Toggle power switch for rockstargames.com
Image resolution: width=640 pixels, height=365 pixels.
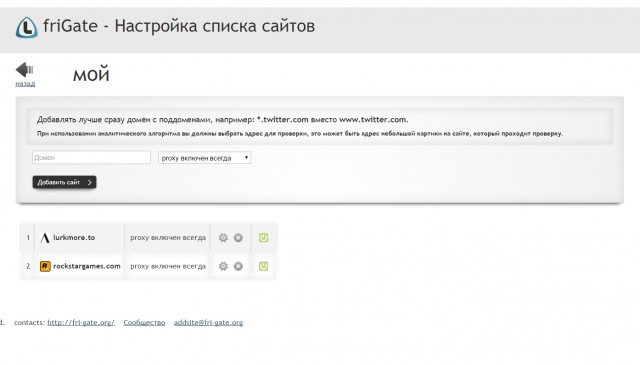(x=263, y=266)
